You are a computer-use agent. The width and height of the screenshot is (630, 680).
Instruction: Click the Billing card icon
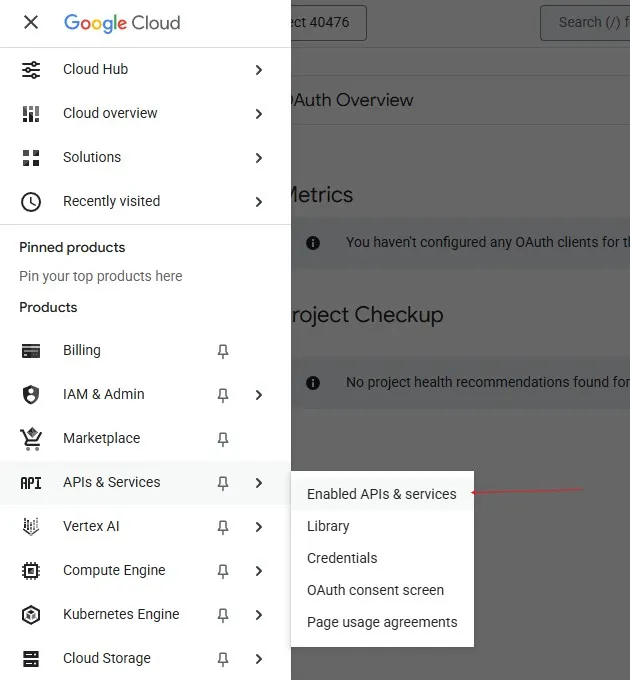31,351
